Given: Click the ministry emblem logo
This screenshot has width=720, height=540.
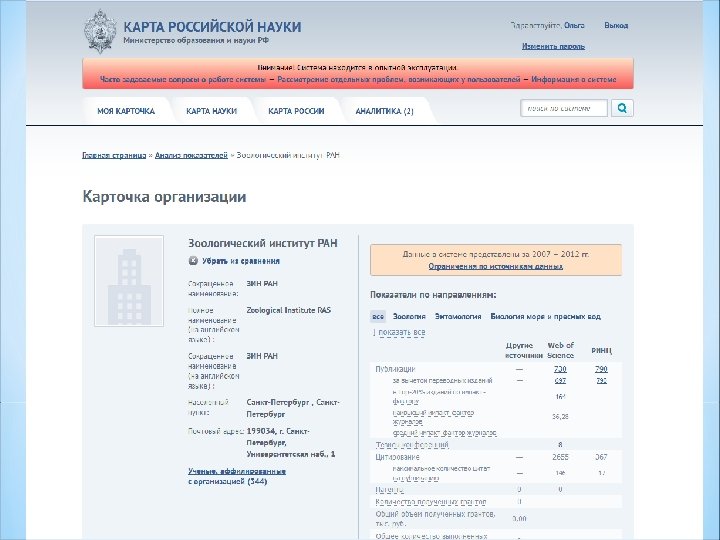Looking at the screenshot, I should (100, 32).
